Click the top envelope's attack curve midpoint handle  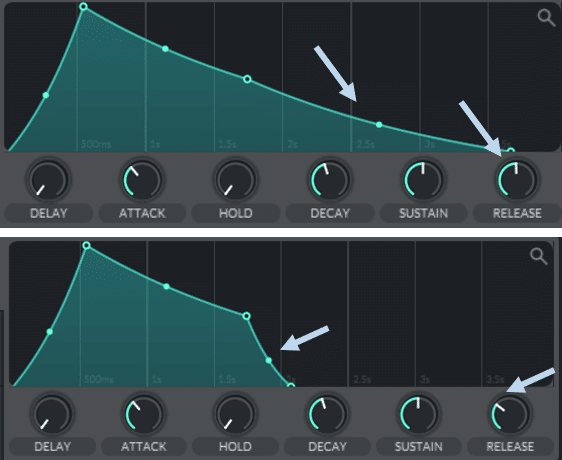(46, 95)
